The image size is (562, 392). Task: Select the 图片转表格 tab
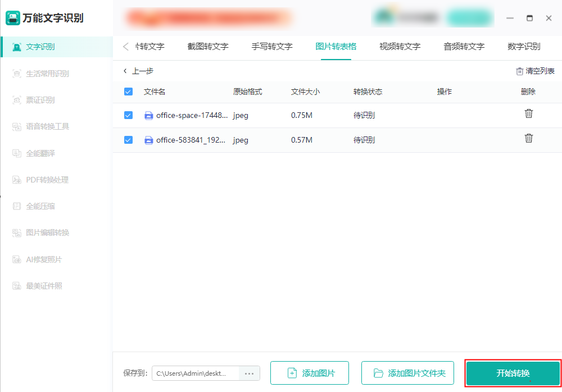pos(336,47)
